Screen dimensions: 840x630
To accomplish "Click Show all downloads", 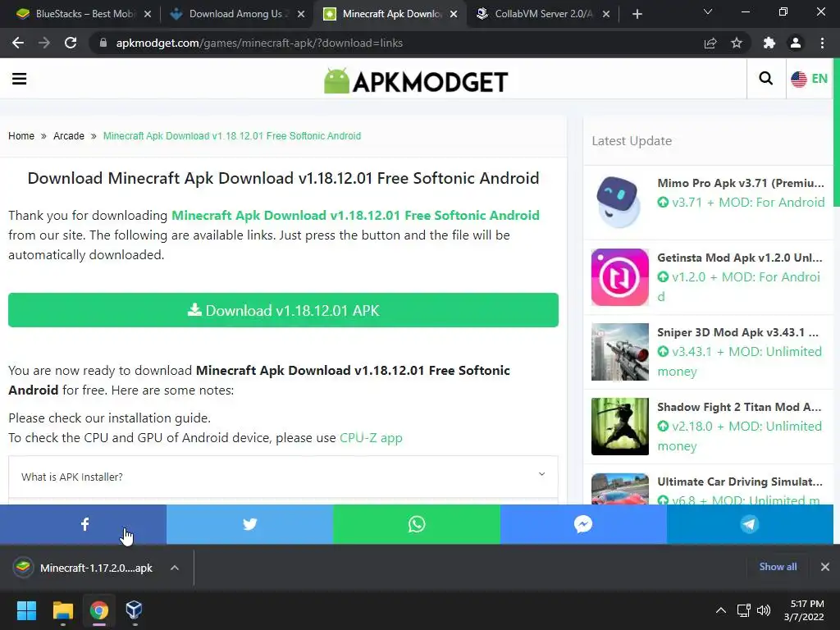I will [778, 567].
